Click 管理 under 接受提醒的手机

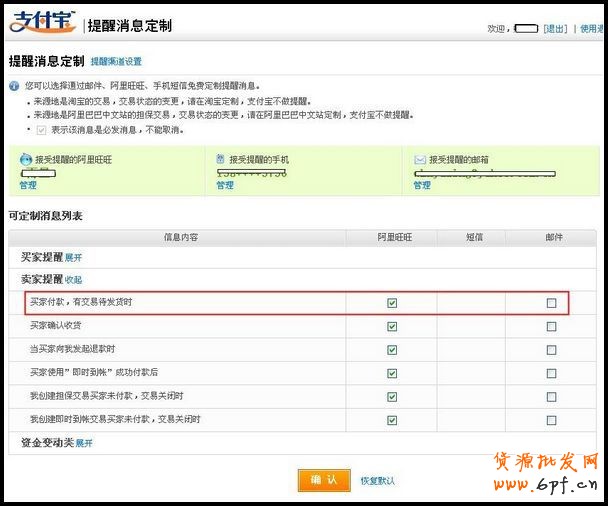pyautogui.click(x=225, y=185)
